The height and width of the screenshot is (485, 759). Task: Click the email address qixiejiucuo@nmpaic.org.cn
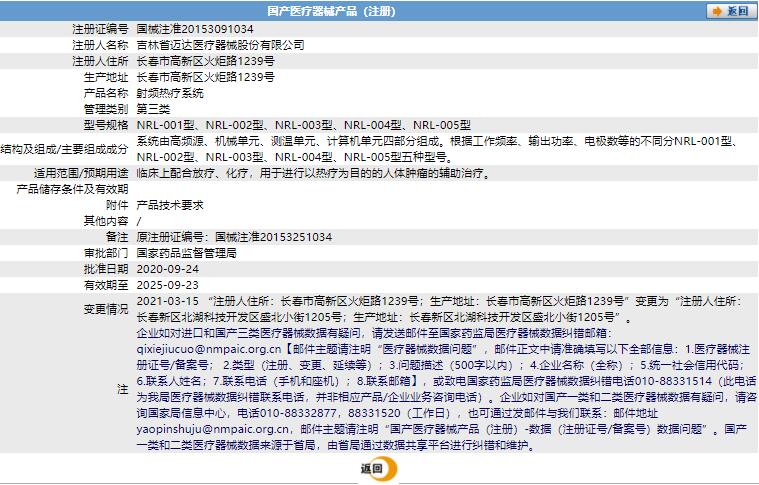208,349
